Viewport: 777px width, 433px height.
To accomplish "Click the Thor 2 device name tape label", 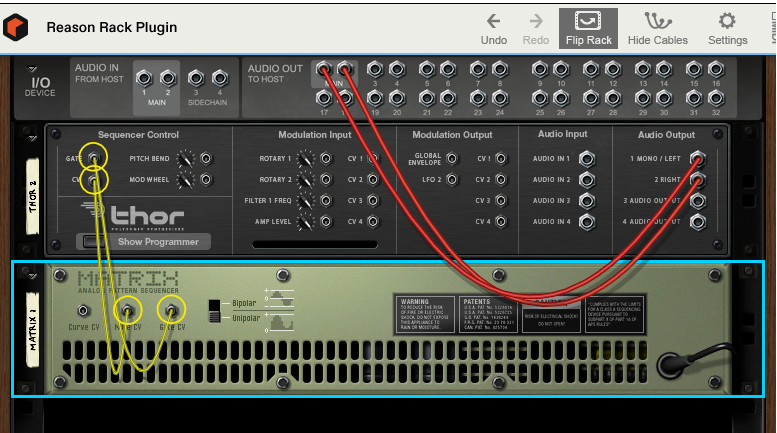I will [x=33, y=196].
